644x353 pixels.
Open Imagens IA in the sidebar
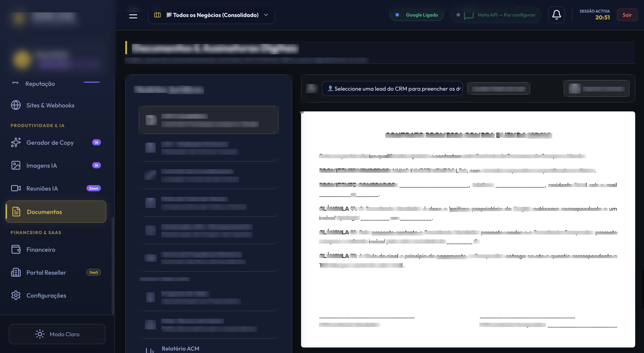coord(56,165)
